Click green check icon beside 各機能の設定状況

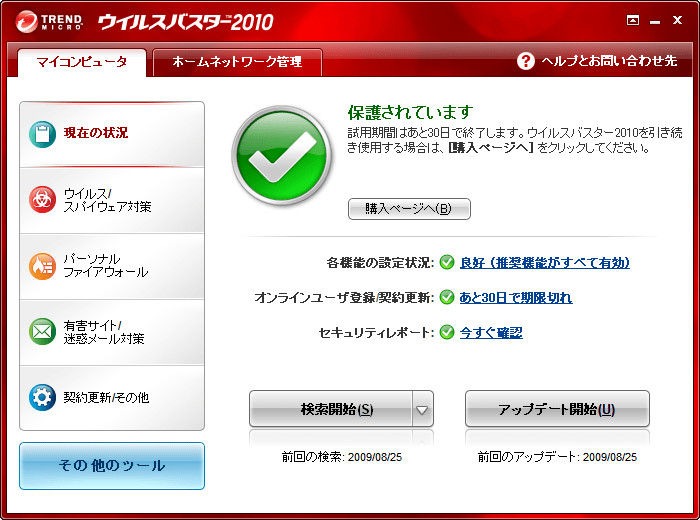click(x=447, y=262)
